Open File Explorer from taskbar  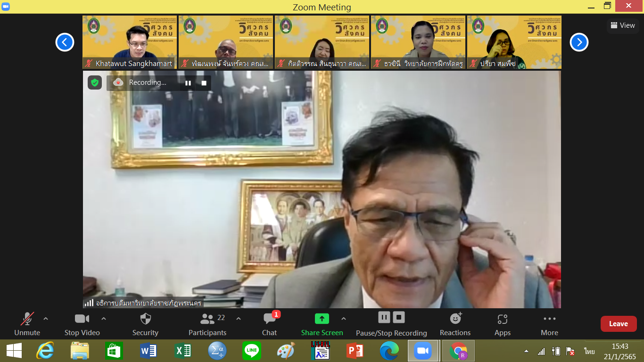tap(80, 351)
